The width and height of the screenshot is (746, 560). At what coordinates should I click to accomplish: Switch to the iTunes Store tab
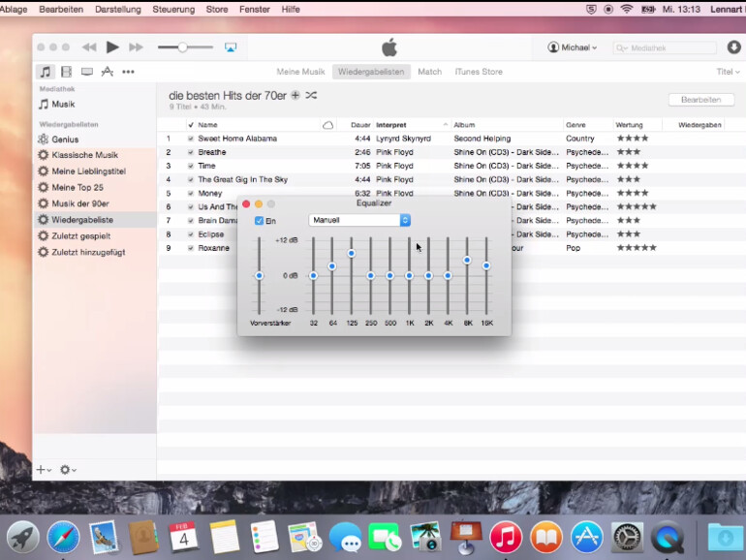click(479, 72)
